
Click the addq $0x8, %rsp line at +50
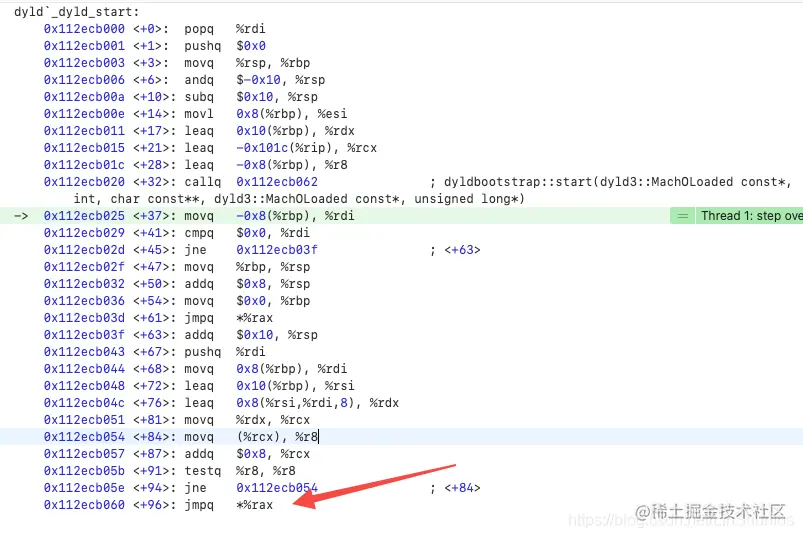click(177, 284)
